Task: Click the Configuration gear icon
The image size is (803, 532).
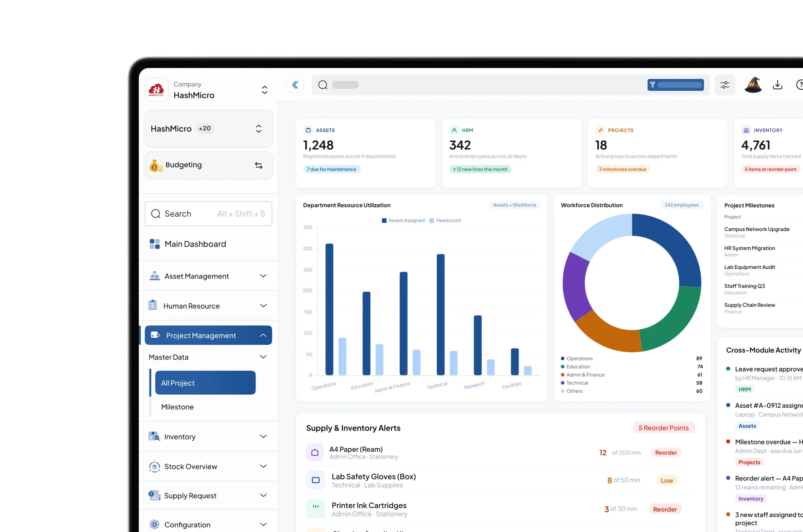Action: 154,524
